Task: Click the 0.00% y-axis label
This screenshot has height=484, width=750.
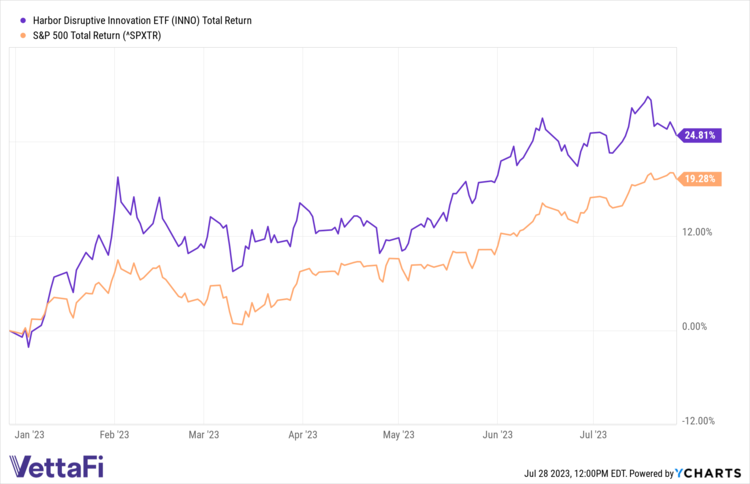Action: pos(699,327)
